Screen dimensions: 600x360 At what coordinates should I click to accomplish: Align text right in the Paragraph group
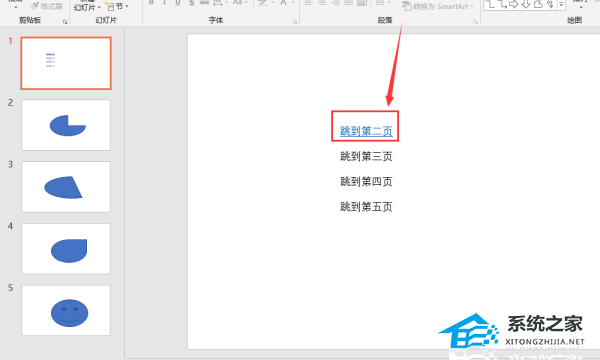pyautogui.click(x=336, y=3)
